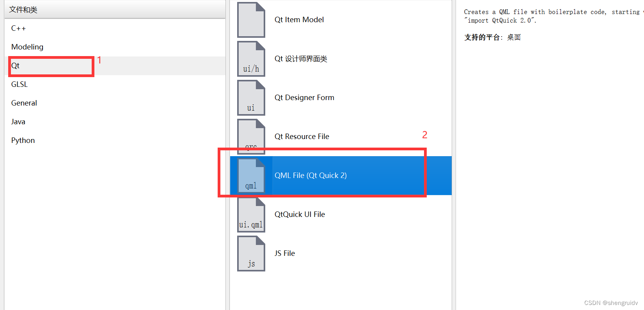This screenshot has height=310, width=644.
Task: Pick Qt Resource File label
Action: click(x=302, y=137)
